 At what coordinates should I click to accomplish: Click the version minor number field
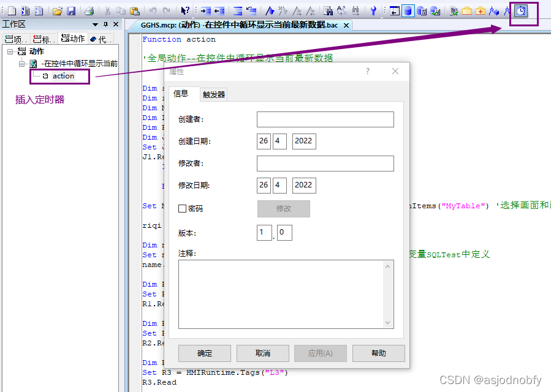(284, 233)
